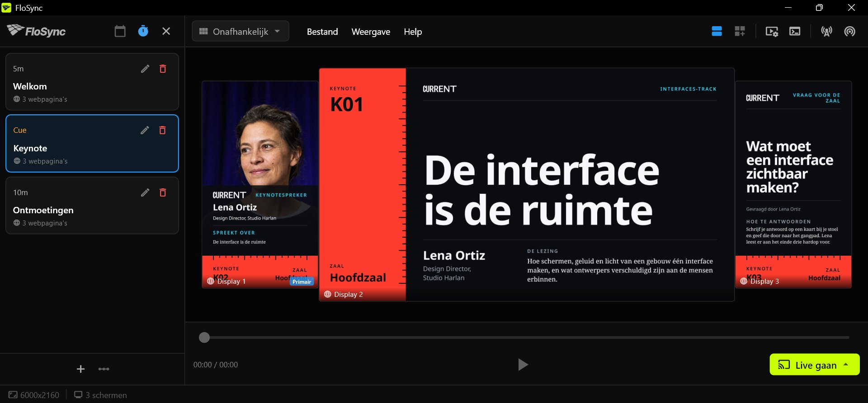Select the Display 1 preview thumbnail
The height and width of the screenshot is (403, 868).
click(x=260, y=184)
